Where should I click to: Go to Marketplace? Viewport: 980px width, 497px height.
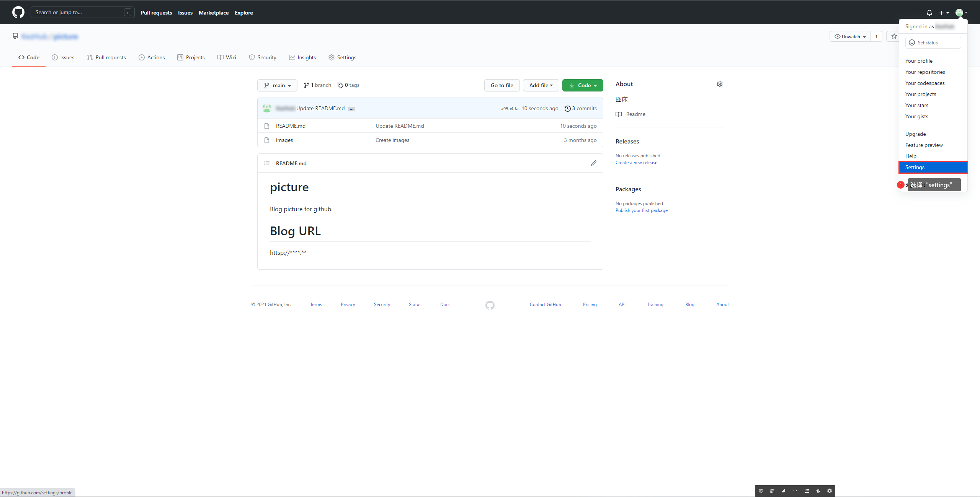click(214, 13)
